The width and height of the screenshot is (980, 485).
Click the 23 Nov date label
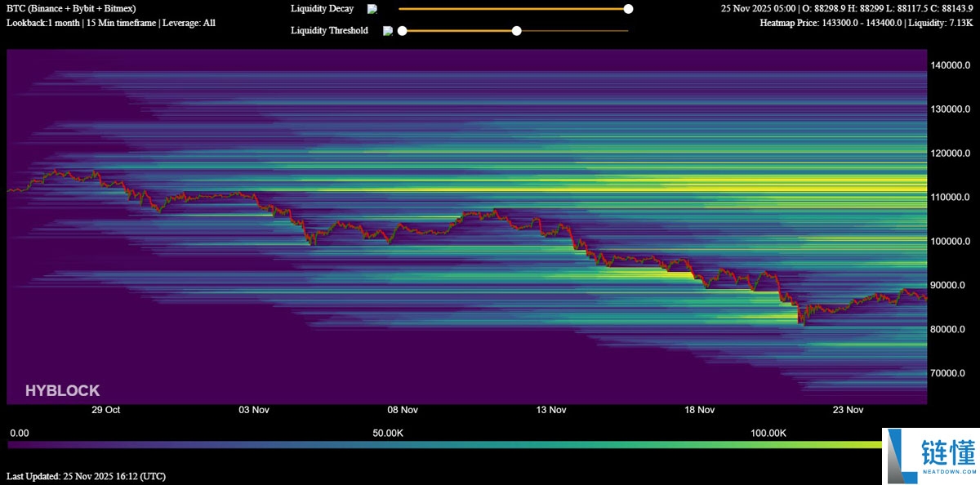(848, 410)
